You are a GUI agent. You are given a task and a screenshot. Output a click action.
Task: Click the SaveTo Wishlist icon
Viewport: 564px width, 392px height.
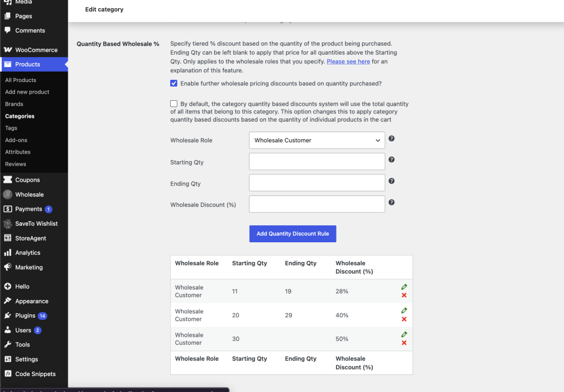8,224
